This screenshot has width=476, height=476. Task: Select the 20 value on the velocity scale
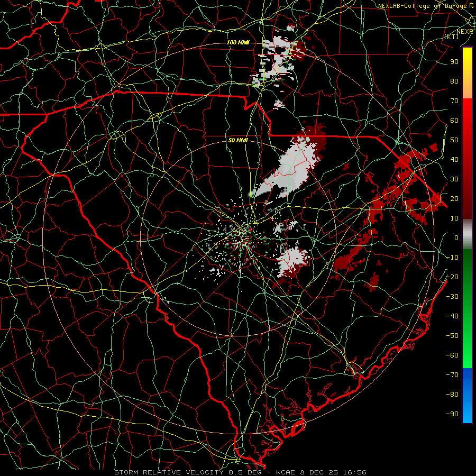(454, 198)
